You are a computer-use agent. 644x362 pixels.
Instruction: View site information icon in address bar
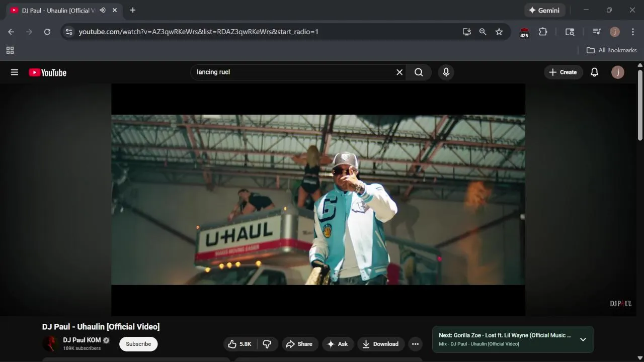pyautogui.click(x=69, y=32)
